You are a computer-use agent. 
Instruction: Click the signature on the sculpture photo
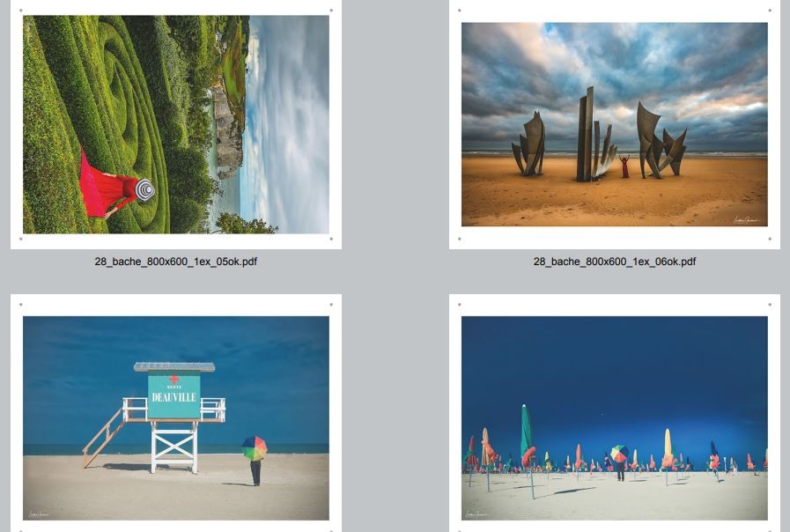(745, 220)
